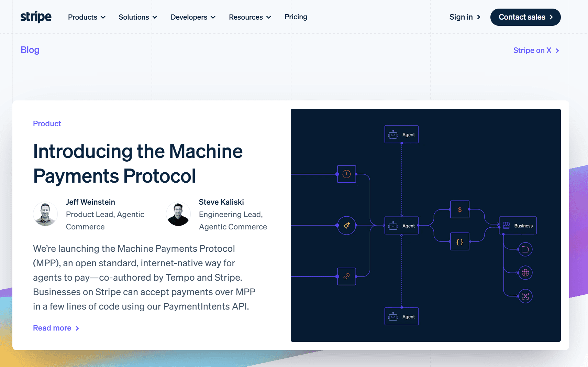
Task: Select the sparkle icon in the diagram
Action: [x=346, y=226]
